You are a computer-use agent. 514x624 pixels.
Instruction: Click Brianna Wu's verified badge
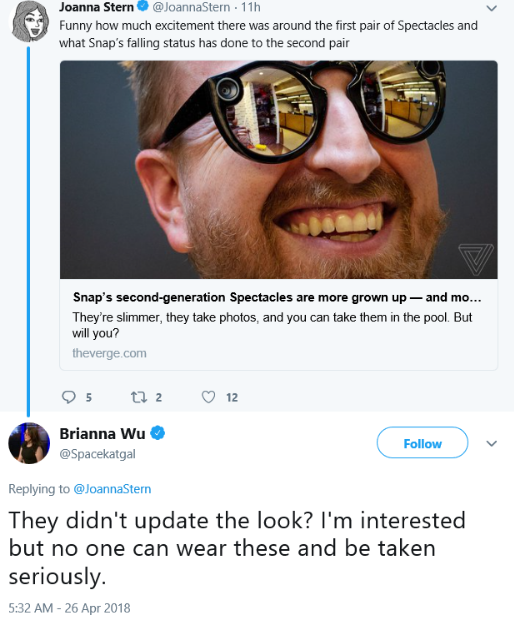point(158,433)
